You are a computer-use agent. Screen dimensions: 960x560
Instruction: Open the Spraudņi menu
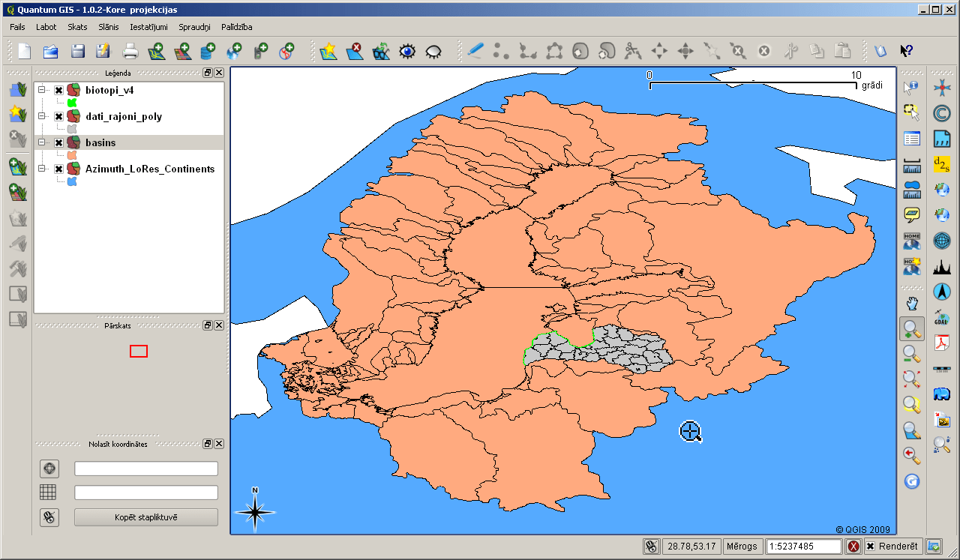(195, 27)
